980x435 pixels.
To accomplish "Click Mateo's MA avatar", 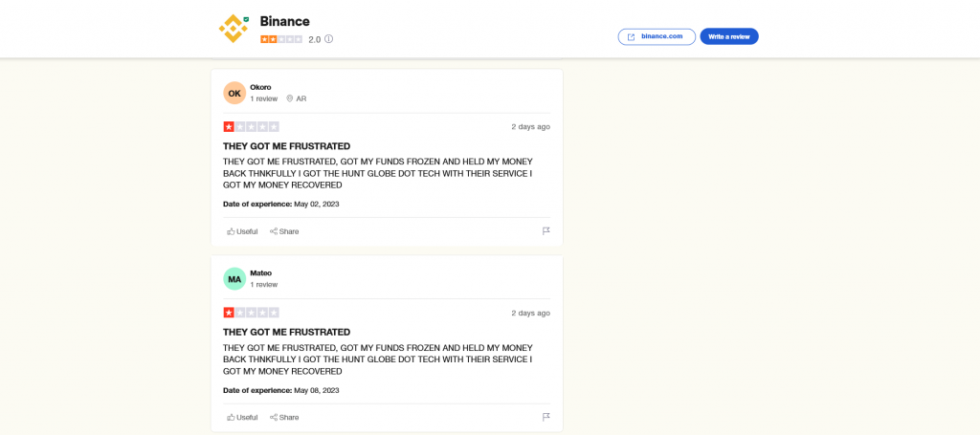I will [234, 278].
